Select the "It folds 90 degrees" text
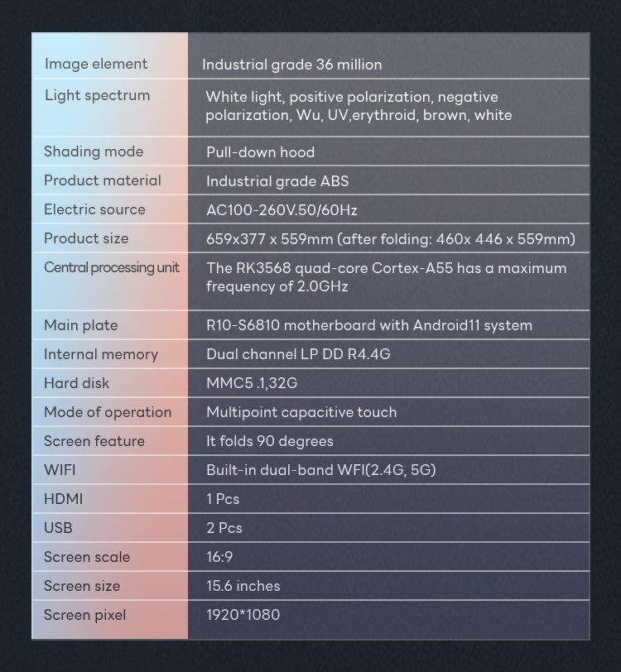The height and width of the screenshot is (672, 621). 269,441
